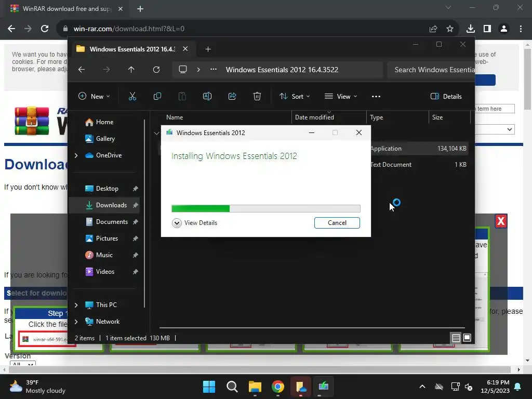Expand View Details in installer
532x399 pixels.
[195, 223]
